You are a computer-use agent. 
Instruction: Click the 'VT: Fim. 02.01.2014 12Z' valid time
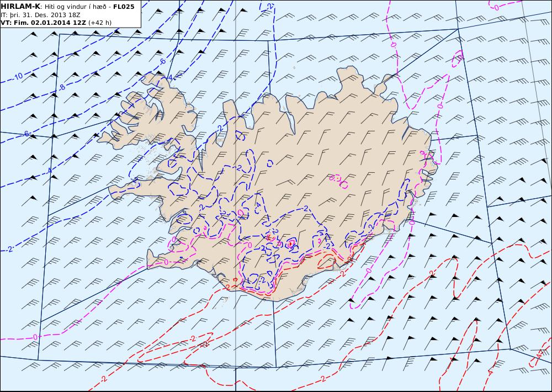(x=43, y=23)
